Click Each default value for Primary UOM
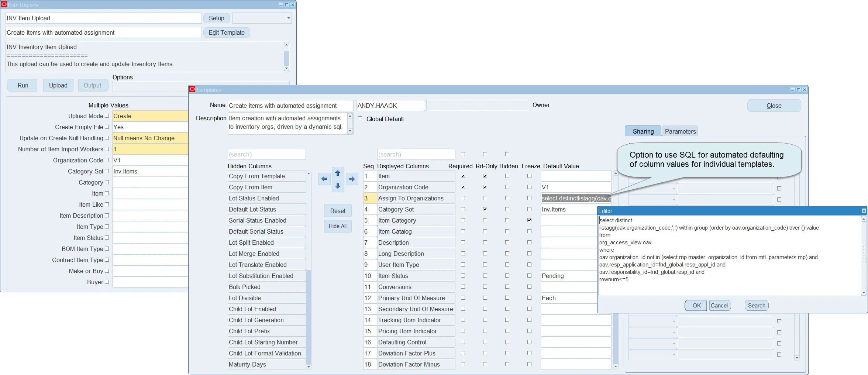This screenshot has height=375, width=868. pyautogui.click(x=569, y=298)
